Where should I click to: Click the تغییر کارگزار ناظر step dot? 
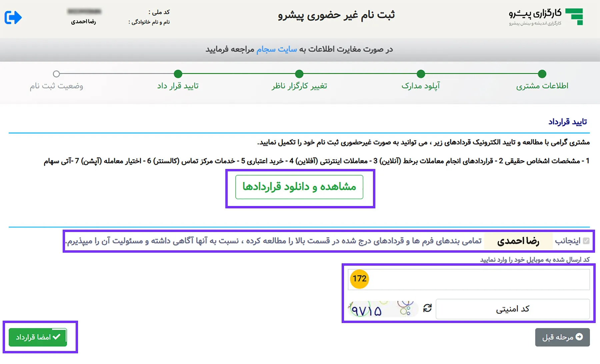coord(299,74)
